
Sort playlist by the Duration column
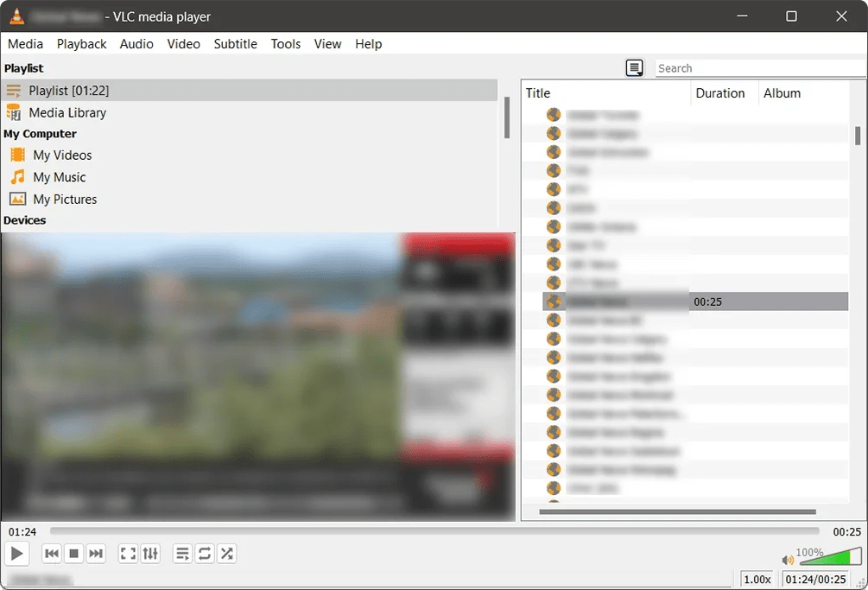722,92
